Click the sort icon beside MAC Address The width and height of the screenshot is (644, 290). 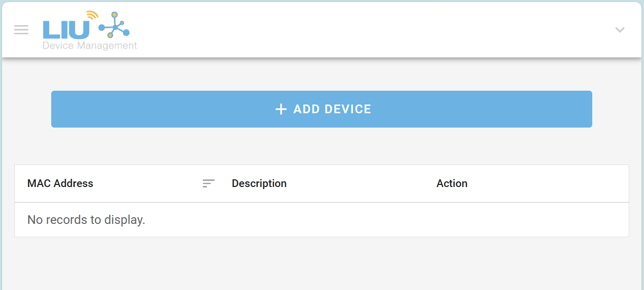209,183
